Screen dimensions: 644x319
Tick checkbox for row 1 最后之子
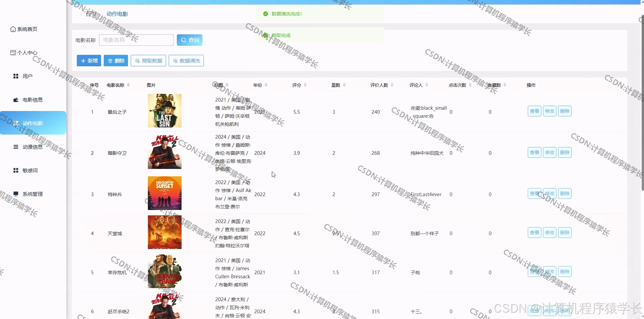[x=76, y=112]
